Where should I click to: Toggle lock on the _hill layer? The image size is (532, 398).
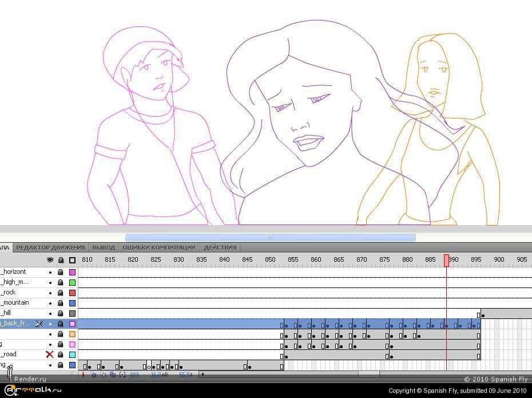coord(61,313)
